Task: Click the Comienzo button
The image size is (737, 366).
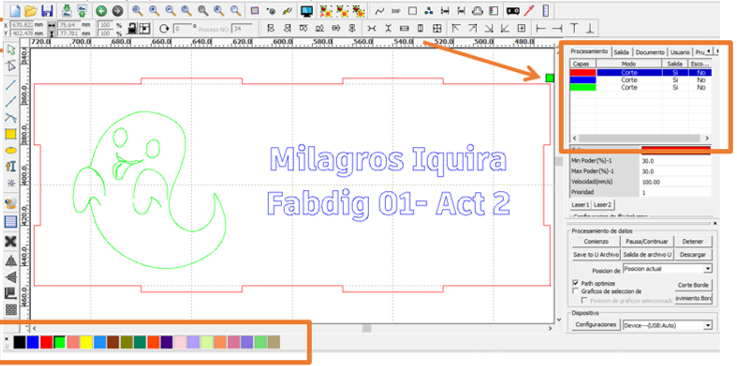Action: [596, 241]
